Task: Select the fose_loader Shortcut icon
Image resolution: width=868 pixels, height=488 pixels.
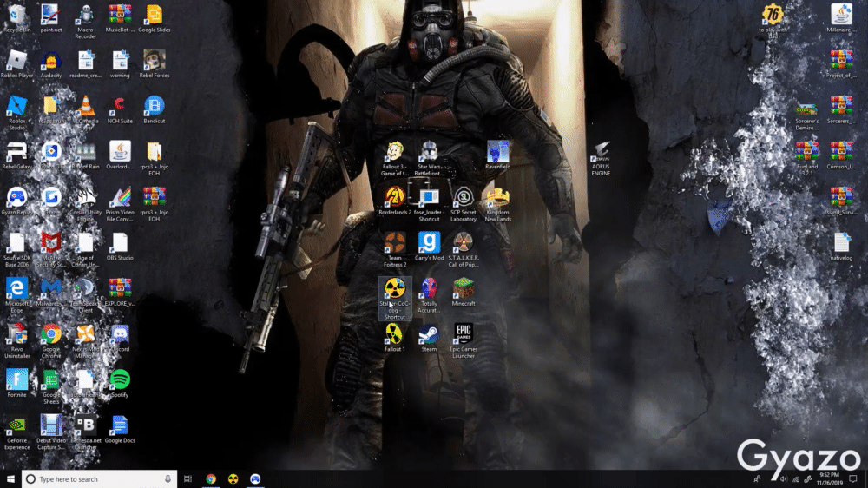Action: pyautogui.click(x=429, y=204)
